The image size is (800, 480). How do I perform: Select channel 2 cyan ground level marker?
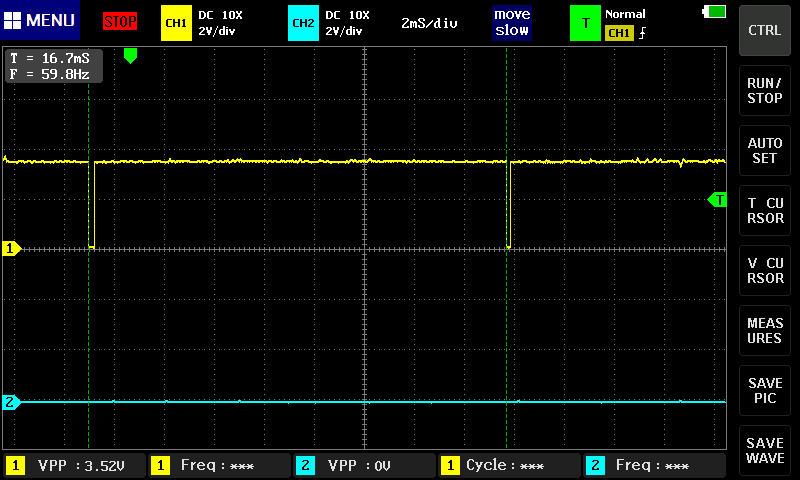point(11,402)
